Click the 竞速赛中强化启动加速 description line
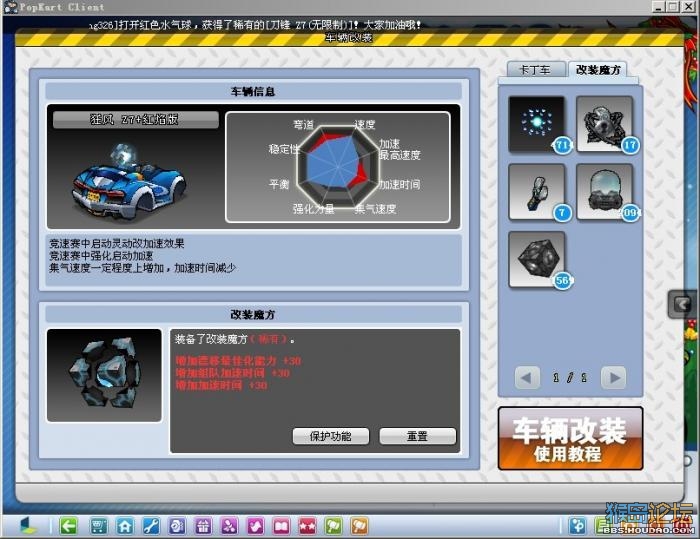The width and height of the screenshot is (700, 539). tap(101, 256)
